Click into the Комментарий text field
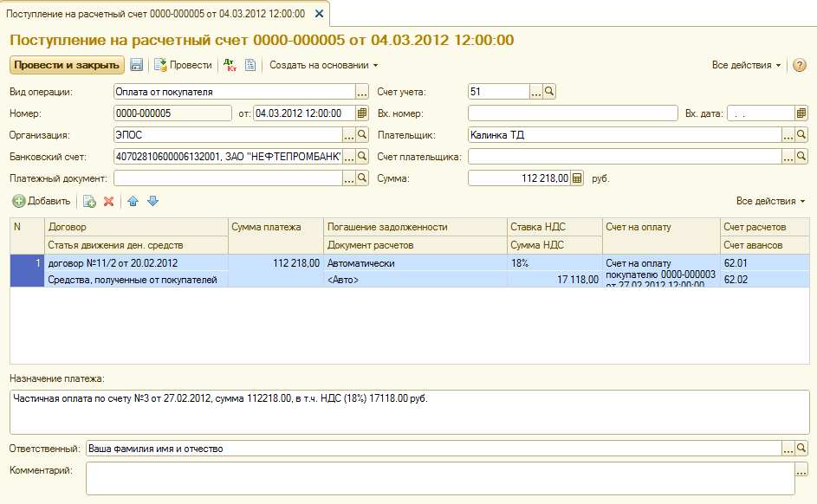The image size is (817, 504). [x=439, y=478]
